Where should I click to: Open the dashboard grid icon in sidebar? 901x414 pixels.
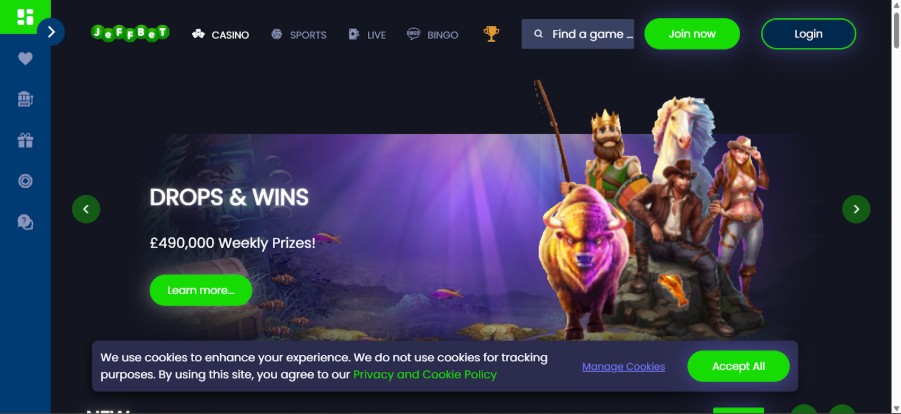pos(25,17)
